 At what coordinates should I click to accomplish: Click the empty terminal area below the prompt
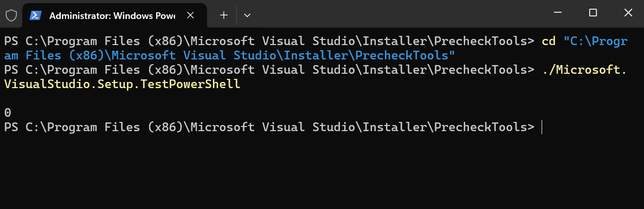point(322,172)
